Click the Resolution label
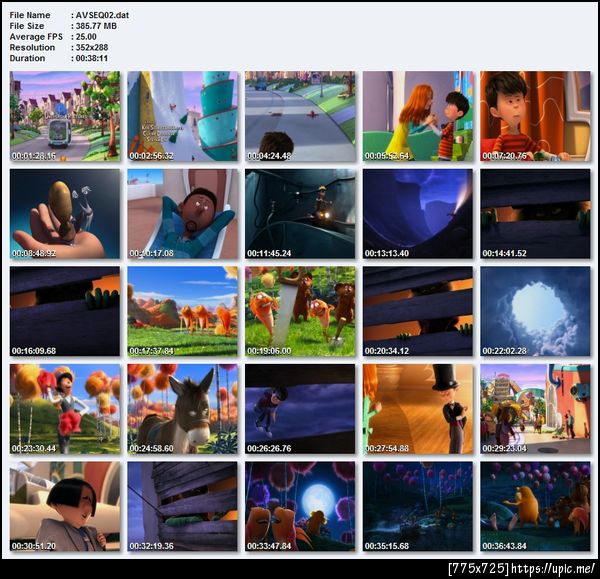The image size is (600, 579). pyautogui.click(x=32, y=47)
